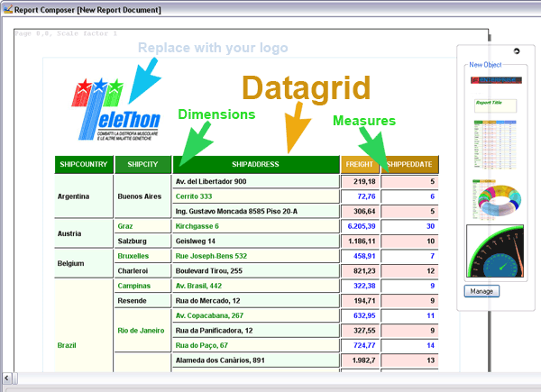The image size is (541, 392).
Task: Click freight value 72,76
Action: click(360, 196)
